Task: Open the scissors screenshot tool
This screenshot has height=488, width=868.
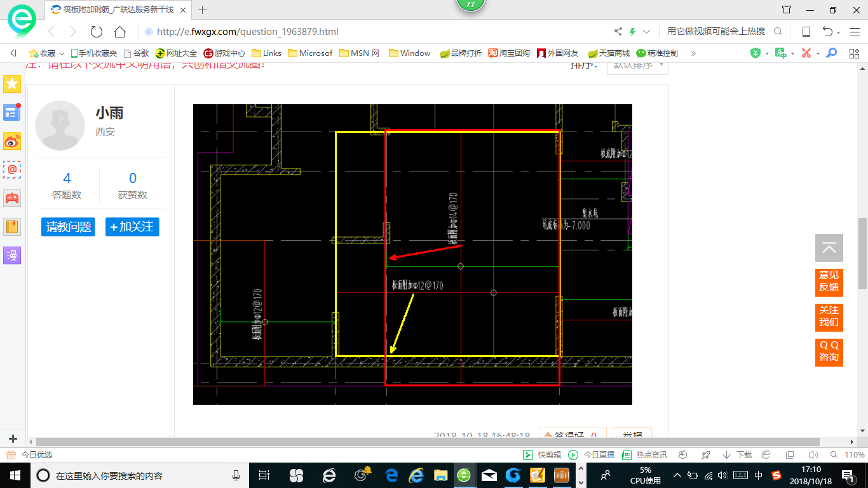Action: [x=806, y=53]
